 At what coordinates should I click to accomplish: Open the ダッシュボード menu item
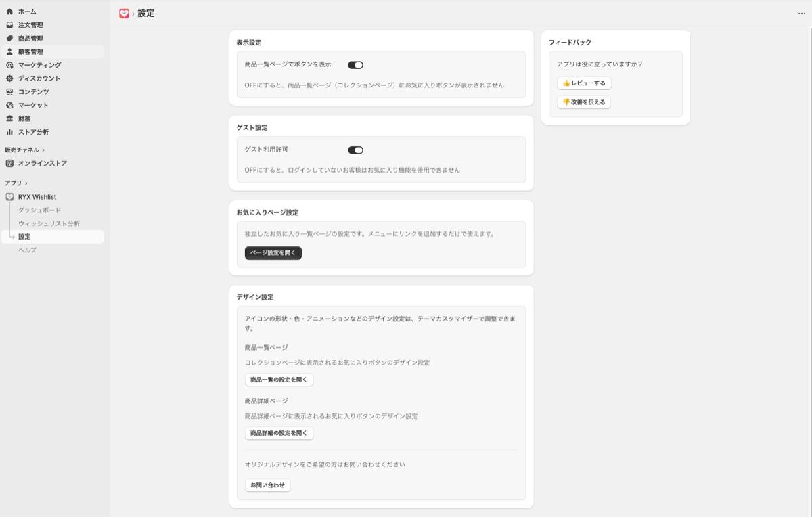(x=39, y=210)
